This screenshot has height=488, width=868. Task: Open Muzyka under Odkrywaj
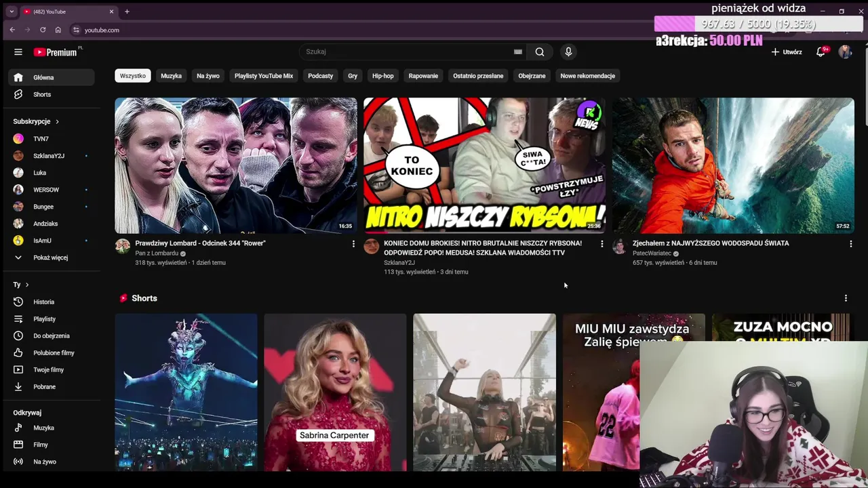click(52, 428)
